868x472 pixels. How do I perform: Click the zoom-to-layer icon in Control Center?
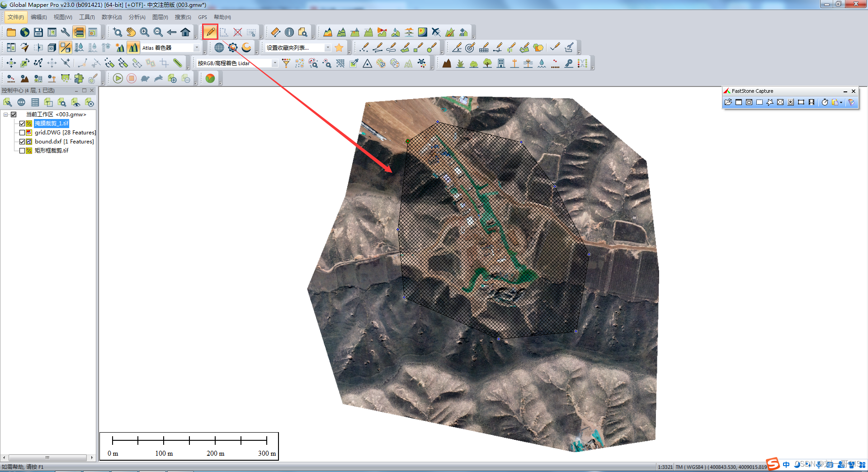tap(62, 102)
